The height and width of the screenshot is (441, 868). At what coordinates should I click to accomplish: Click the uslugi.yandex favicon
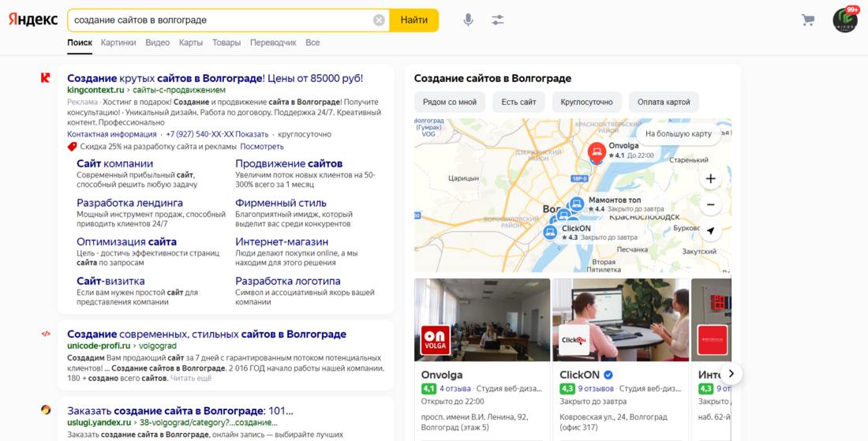(46, 410)
